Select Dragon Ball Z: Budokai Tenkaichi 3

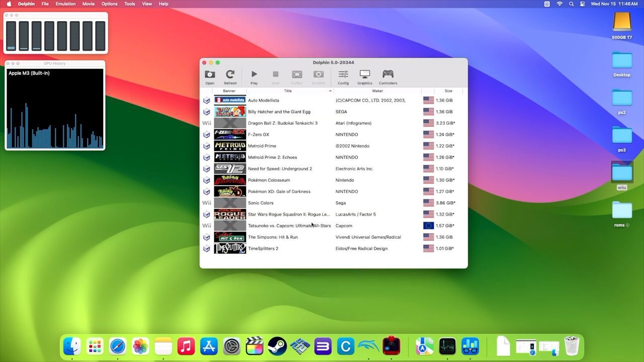coord(283,123)
